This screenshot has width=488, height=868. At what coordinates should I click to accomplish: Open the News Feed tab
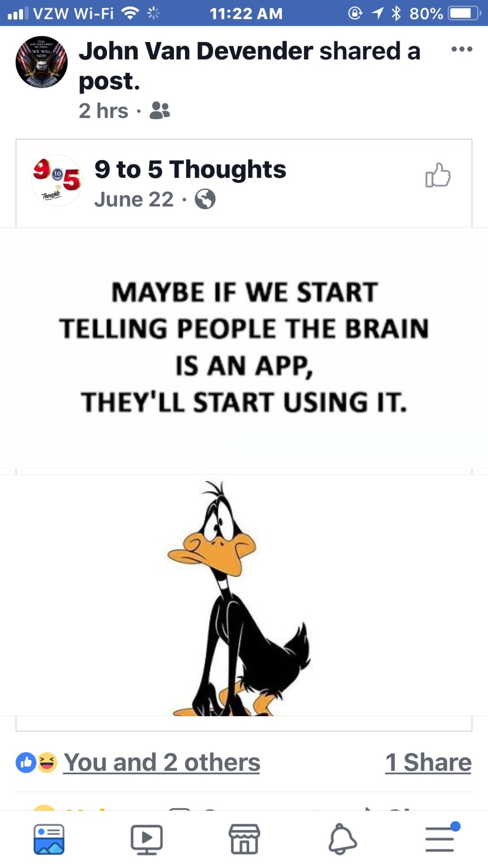[49, 839]
